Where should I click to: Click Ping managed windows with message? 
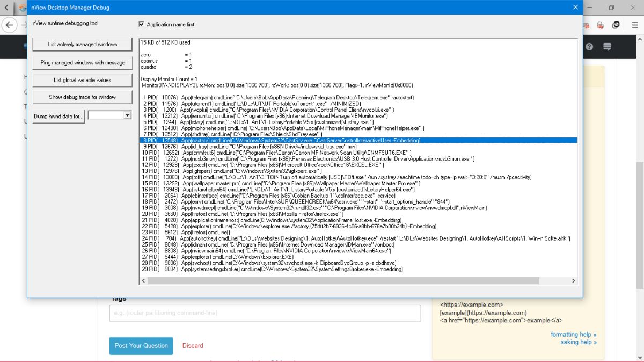tap(83, 62)
